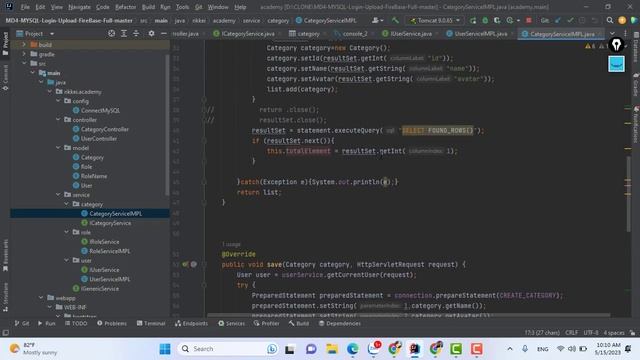This screenshot has width=640, height=360.
Task: Collapse the service package
Action: click(x=58, y=195)
